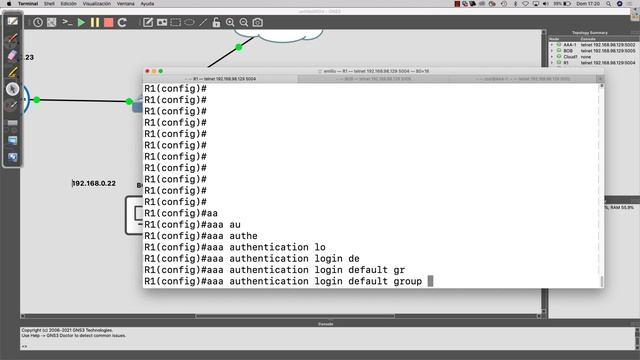Stop all nodes with red square button
Image resolution: width=640 pixels, height=360 pixels.
tap(109, 22)
